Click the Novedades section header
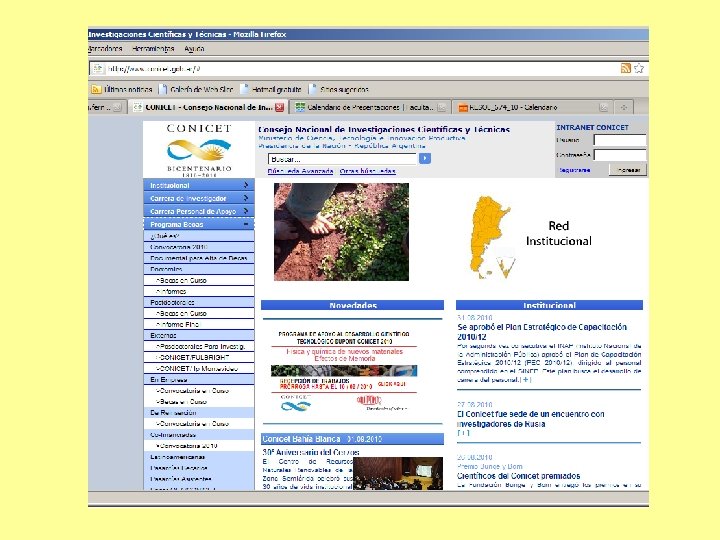720x540 pixels. point(352,305)
